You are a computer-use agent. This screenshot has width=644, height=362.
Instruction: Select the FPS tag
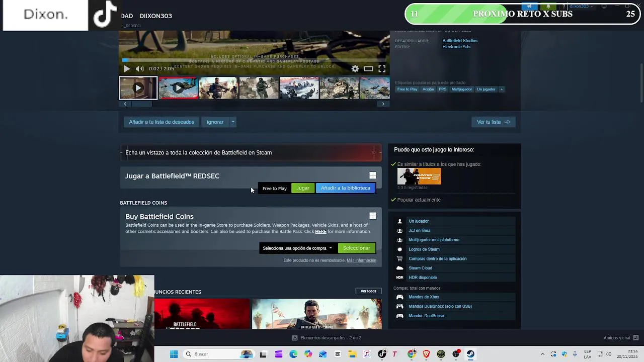(442, 89)
